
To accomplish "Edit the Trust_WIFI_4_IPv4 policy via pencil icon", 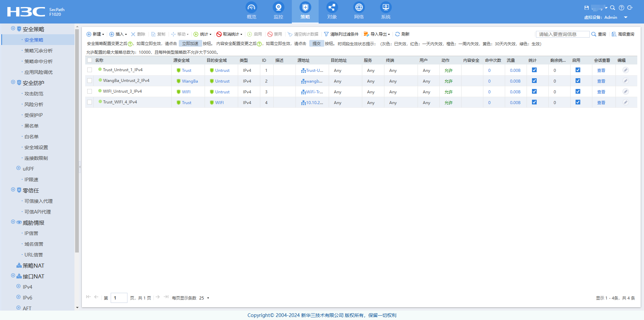I will [x=626, y=102].
